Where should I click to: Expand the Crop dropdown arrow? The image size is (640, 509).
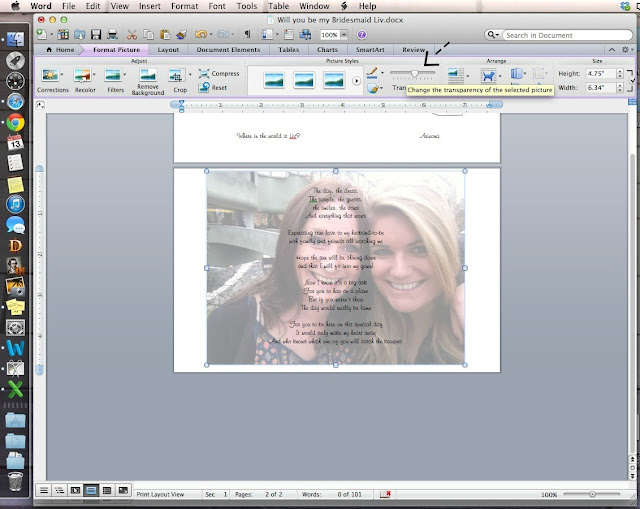point(190,74)
